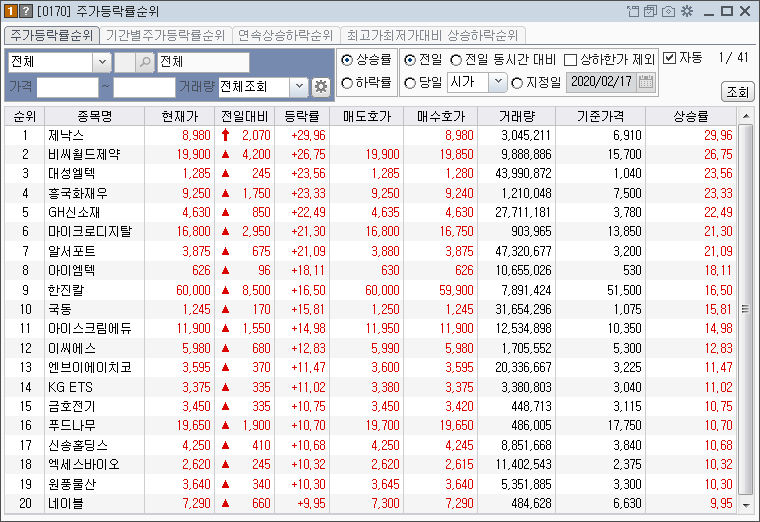This screenshot has height=522, width=760.
Task: Click the 전체 stock name field
Action: [x=203, y=62]
